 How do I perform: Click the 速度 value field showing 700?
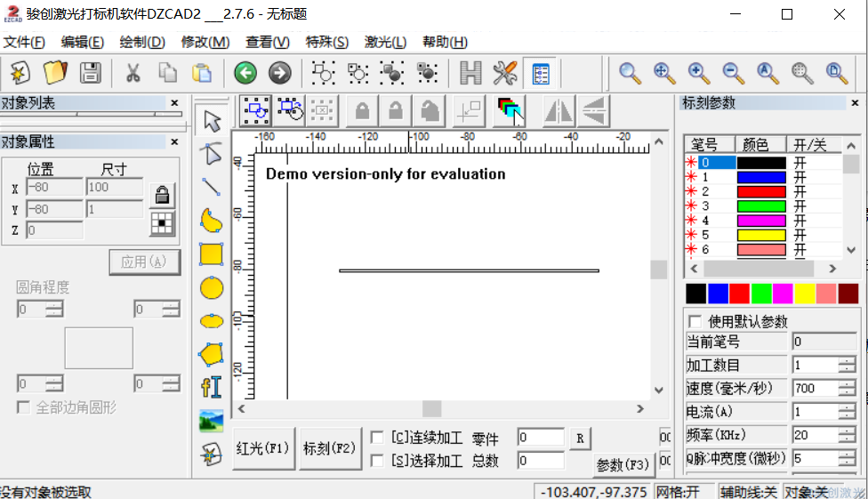[815, 388]
